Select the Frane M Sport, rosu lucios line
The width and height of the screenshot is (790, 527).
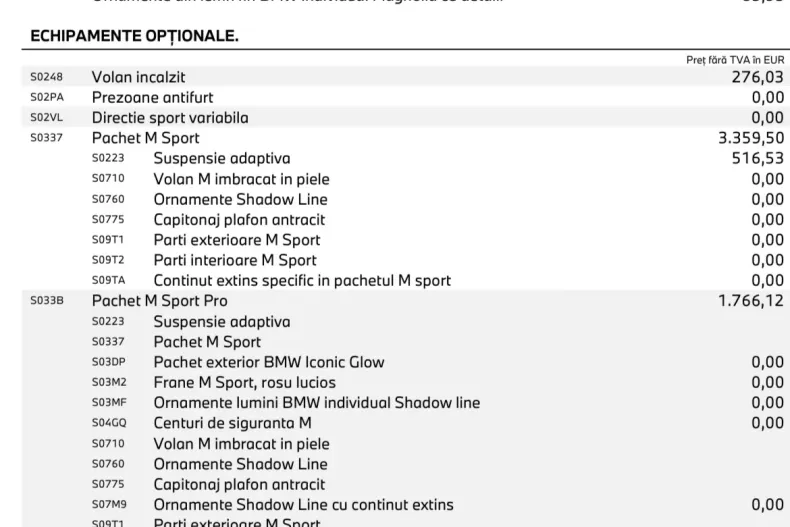pyautogui.click(x=245, y=382)
